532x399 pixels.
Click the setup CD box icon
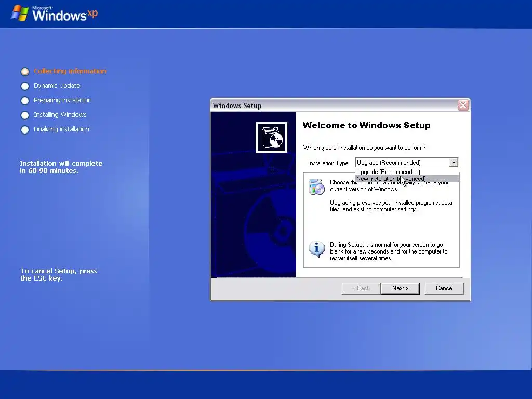(271, 137)
